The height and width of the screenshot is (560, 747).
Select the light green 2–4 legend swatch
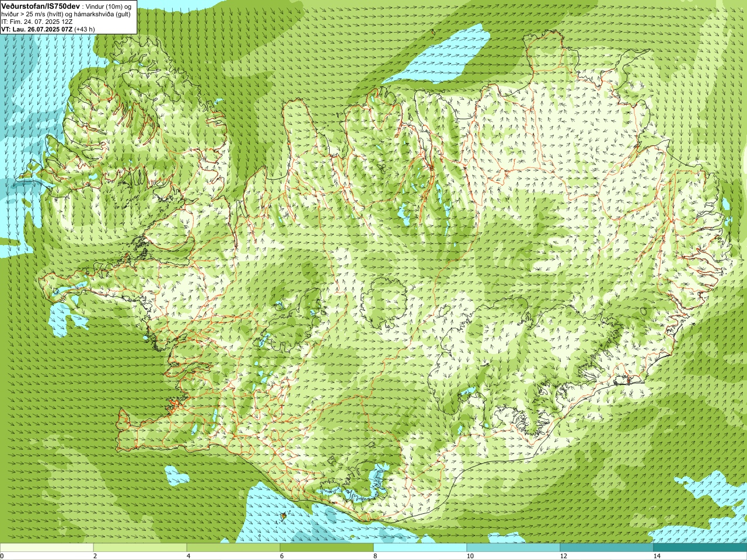tap(140, 548)
